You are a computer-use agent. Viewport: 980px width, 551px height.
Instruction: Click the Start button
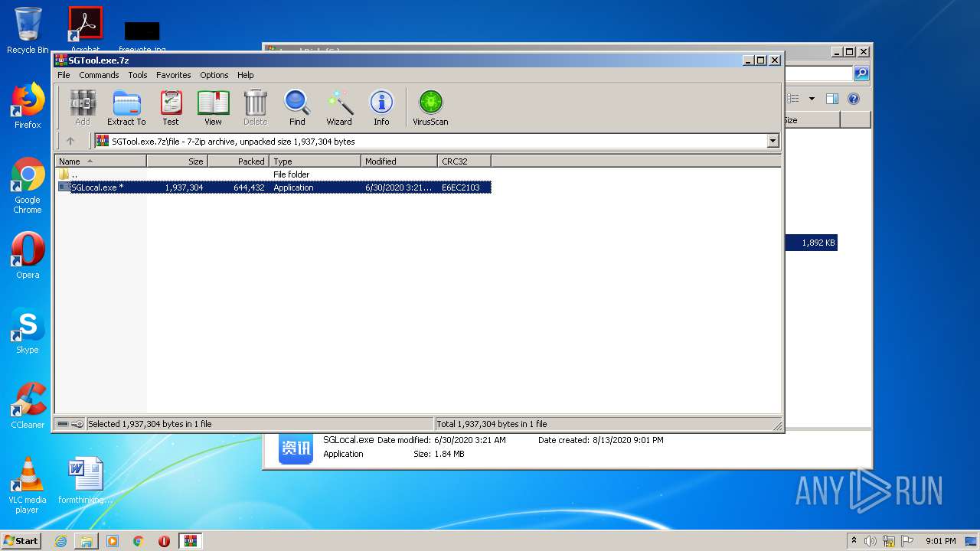click(x=21, y=541)
